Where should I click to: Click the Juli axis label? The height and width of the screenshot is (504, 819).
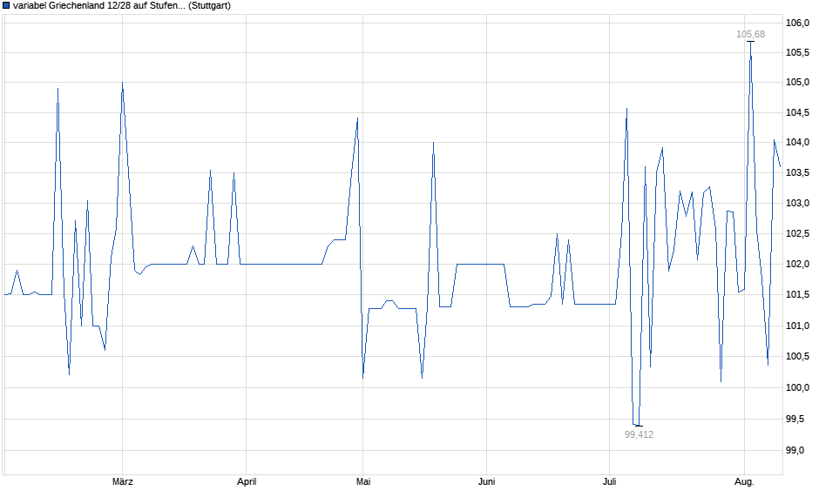610,481
